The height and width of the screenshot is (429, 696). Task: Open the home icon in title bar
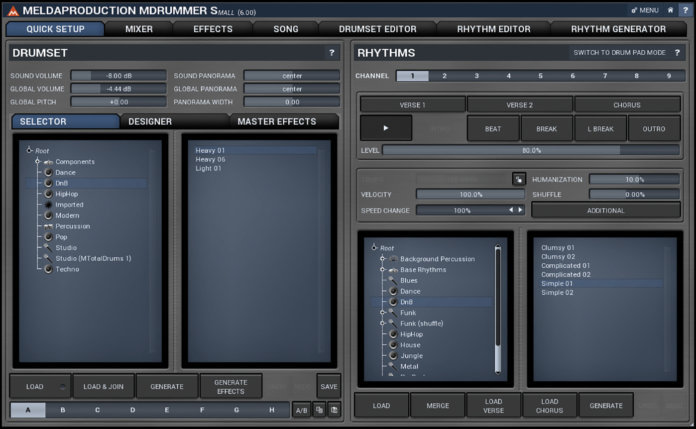point(671,10)
